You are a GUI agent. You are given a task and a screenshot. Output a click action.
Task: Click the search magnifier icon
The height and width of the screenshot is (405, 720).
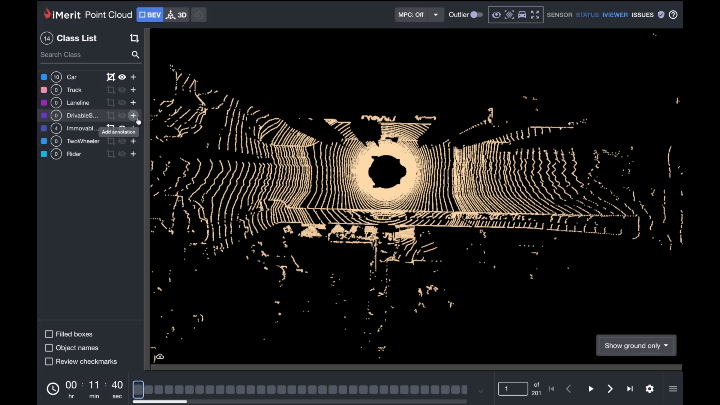pos(135,55)
